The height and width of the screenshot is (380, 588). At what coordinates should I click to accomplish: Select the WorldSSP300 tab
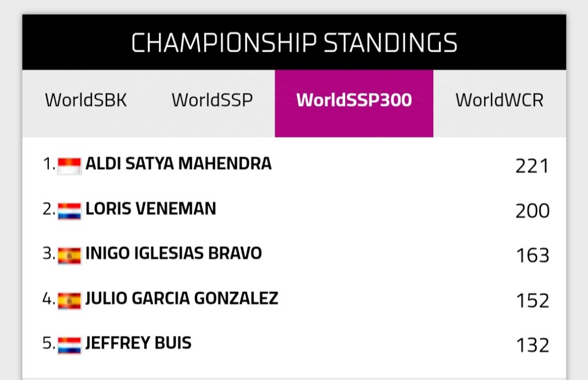pos(354,101)
